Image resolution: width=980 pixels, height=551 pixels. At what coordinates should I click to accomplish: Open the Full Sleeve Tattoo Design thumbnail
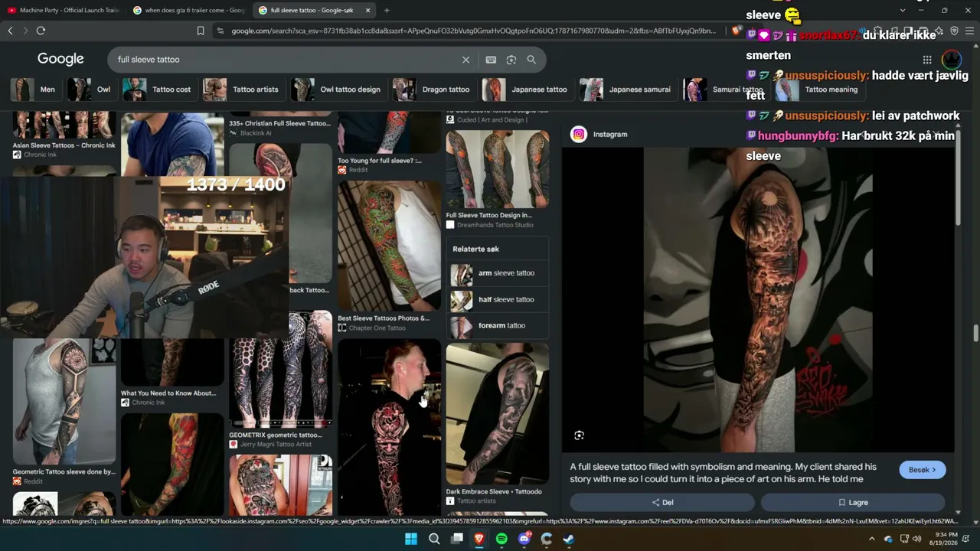[x=498, y=169]
